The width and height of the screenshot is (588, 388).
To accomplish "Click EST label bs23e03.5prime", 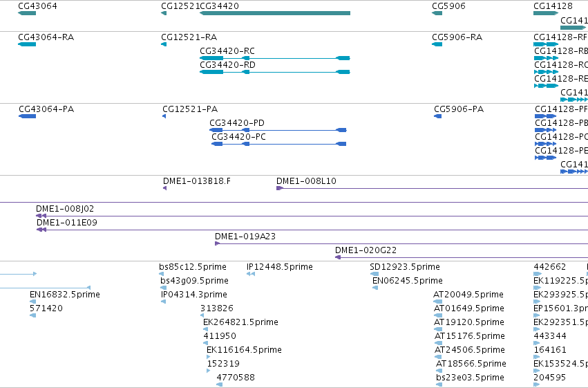I will click(x=471, y=378).
